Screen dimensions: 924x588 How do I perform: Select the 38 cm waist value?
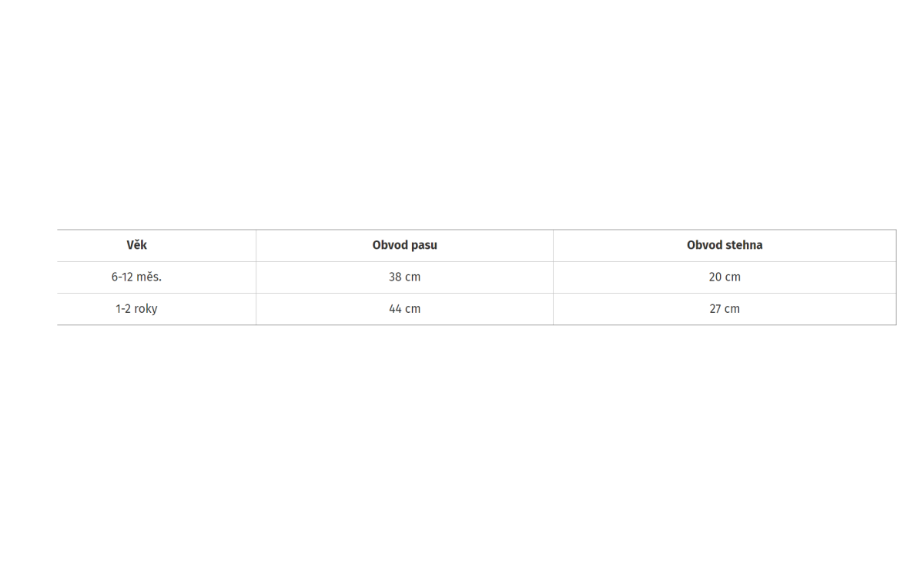click(x=404, y=277)
